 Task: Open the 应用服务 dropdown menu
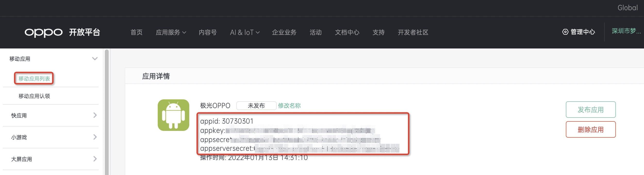[171, 32]
